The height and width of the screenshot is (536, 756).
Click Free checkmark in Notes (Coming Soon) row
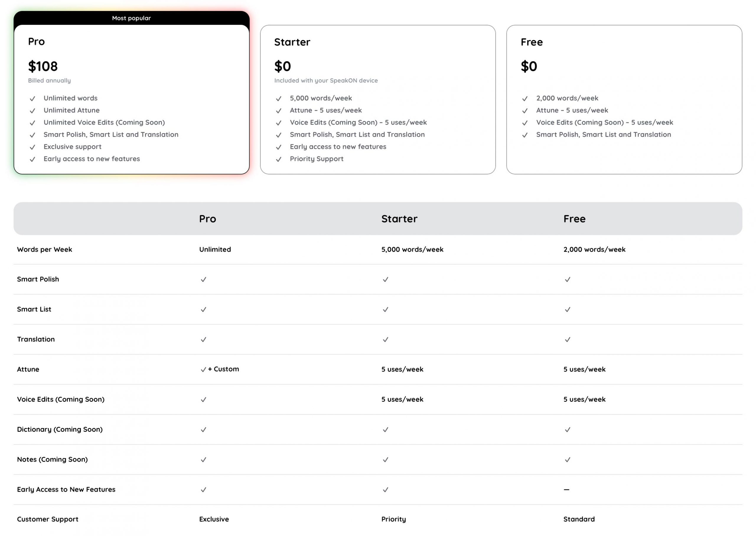coord(568,460)
